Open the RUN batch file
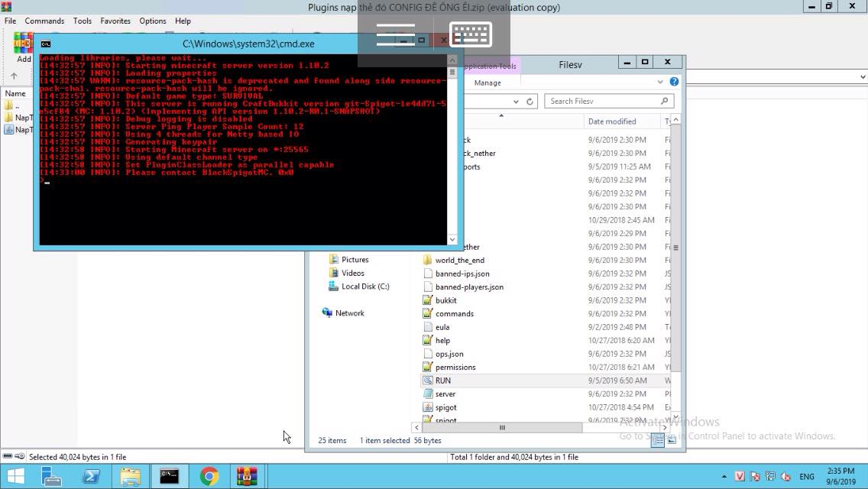Viewport: 868px width, 489px height. pos(443,381)
